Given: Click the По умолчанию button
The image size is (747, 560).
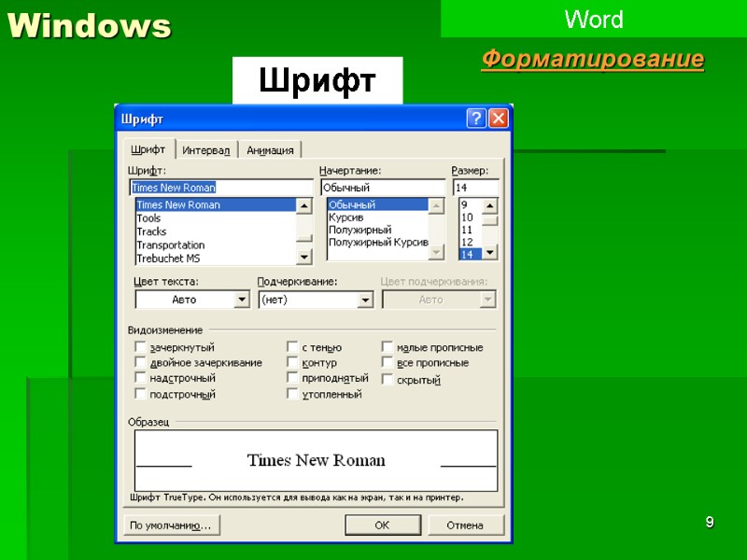Looking at the screenshot, I should (172, 525).
